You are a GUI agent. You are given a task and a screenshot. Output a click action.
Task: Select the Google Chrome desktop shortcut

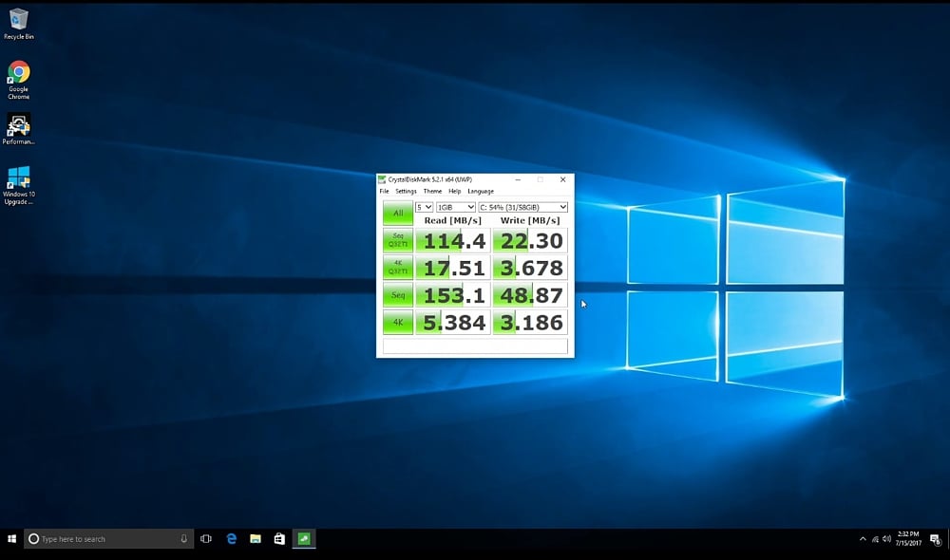[18, 73]
